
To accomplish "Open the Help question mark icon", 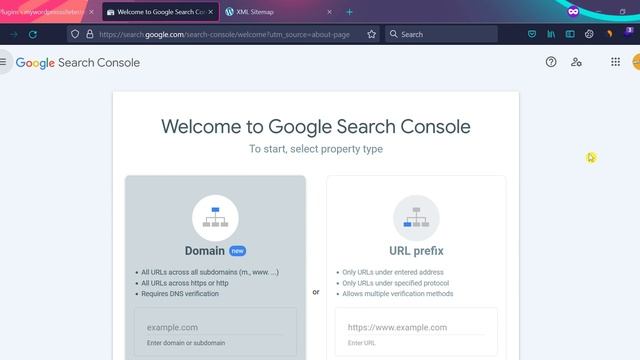I will click(x=551, y=62).
